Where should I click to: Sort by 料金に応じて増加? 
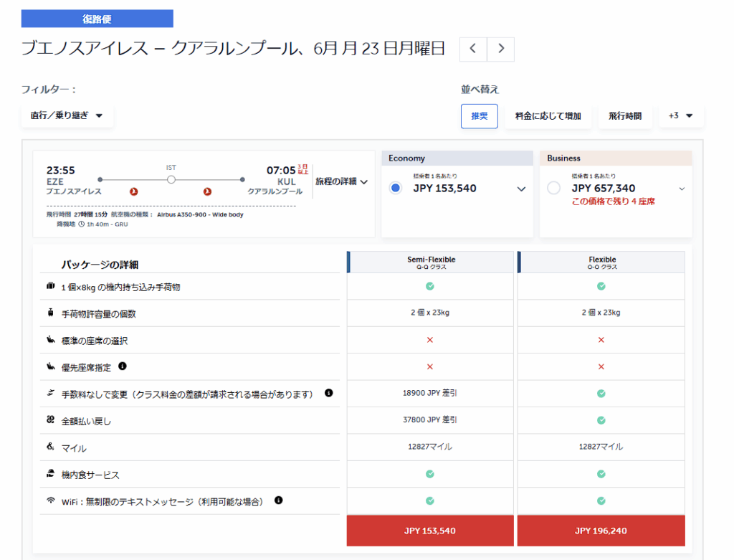click(x=548, y=116)
